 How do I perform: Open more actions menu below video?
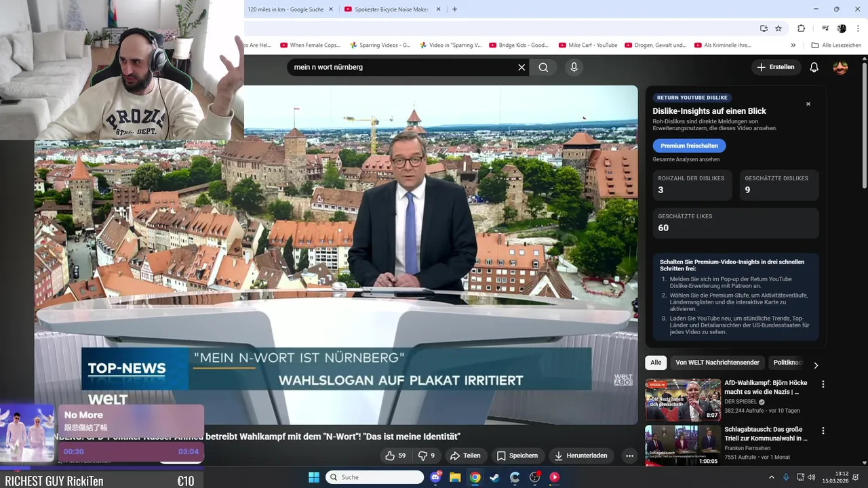629,455
